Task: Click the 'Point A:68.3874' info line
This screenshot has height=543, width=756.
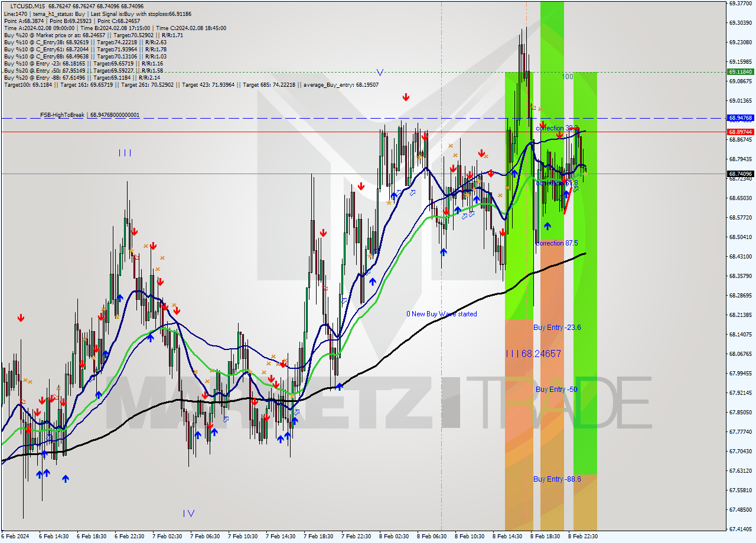Action: (72, 21)
